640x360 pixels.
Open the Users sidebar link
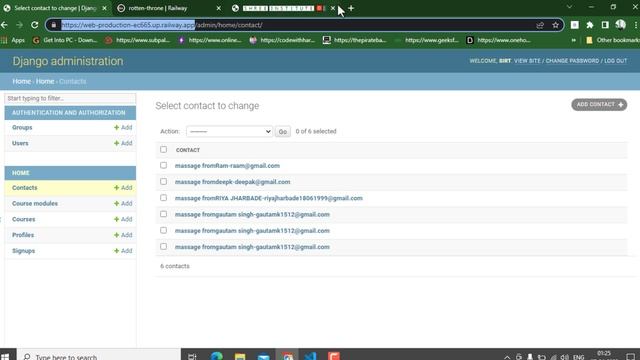(20, 143)
